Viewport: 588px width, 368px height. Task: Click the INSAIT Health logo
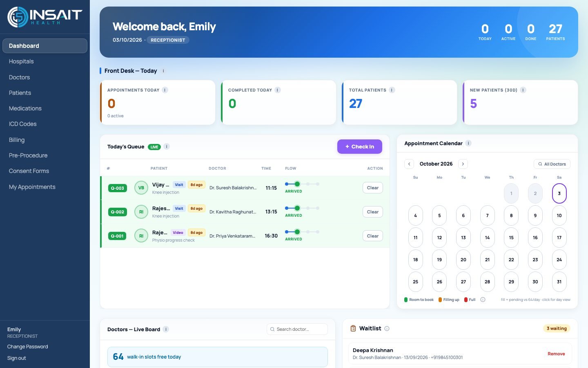pos(45,17)
